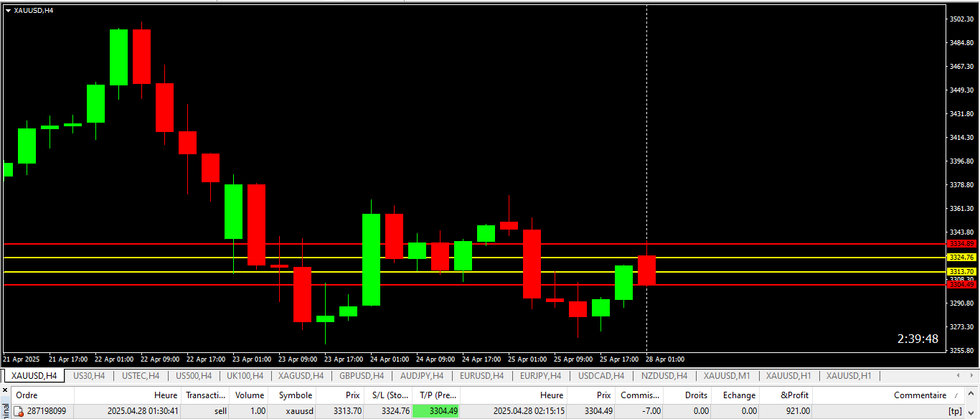This screenshot has width=980, height=419.
Task: Open the XAGUSD,H4 chart tab
Action: (301, 376)
